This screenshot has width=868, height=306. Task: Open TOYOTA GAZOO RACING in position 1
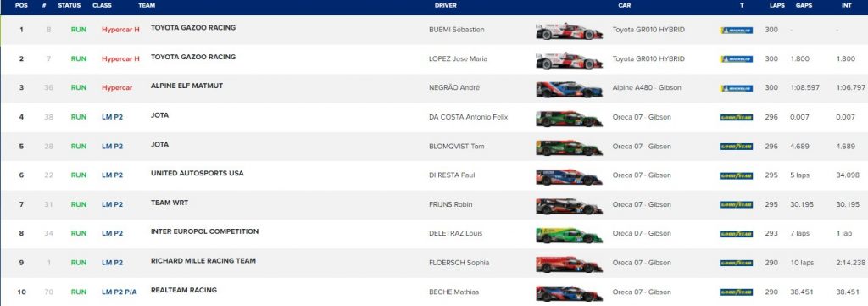[x=193, y=28]
